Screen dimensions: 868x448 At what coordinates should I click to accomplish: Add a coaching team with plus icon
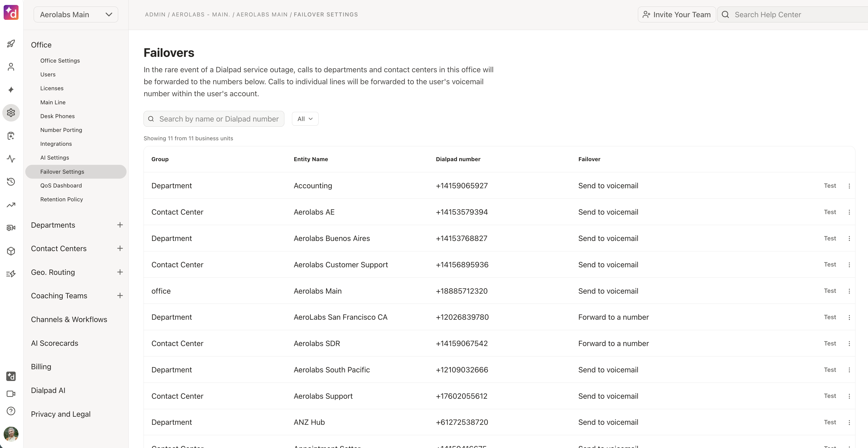pyautogui.click(x=120, y=295)
